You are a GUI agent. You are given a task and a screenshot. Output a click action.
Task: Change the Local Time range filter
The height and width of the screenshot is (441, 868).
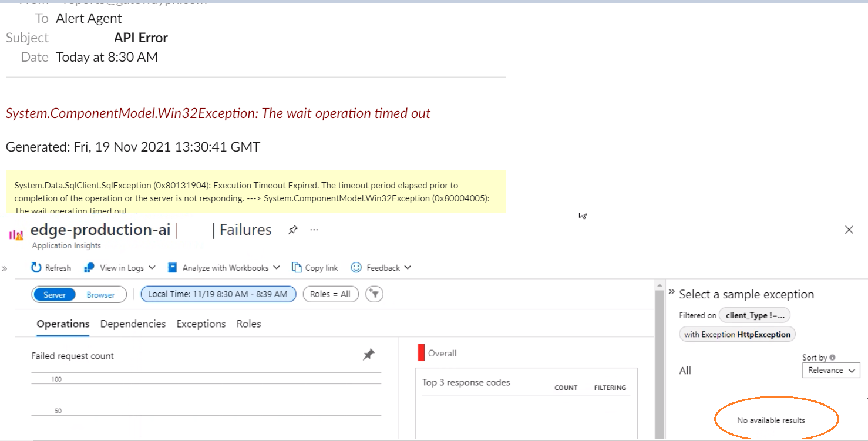tap(218, 294)
